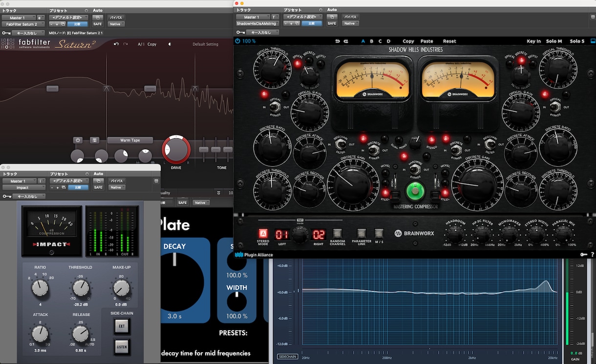Click the red STEREO MODE A button
Viewport: 596px width, 364px height.
pos(263,233)
